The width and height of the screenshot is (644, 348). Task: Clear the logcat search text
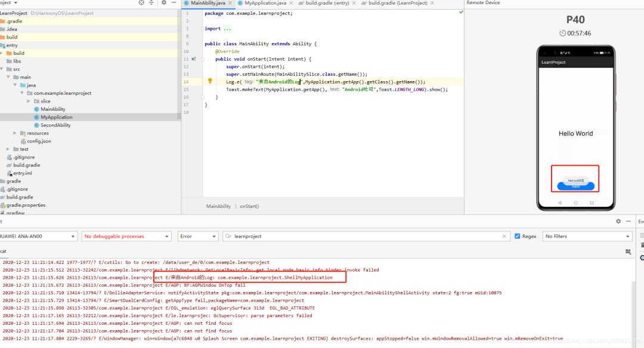[504, 237]
